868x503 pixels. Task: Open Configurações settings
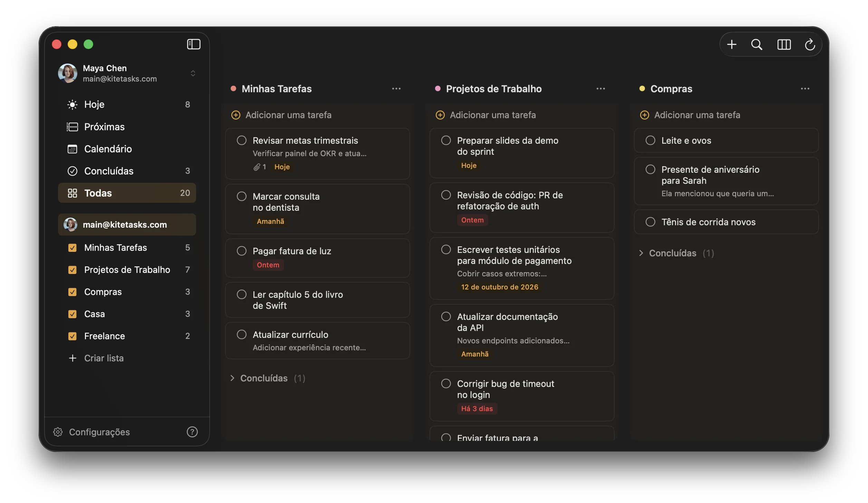click(91, 432)
